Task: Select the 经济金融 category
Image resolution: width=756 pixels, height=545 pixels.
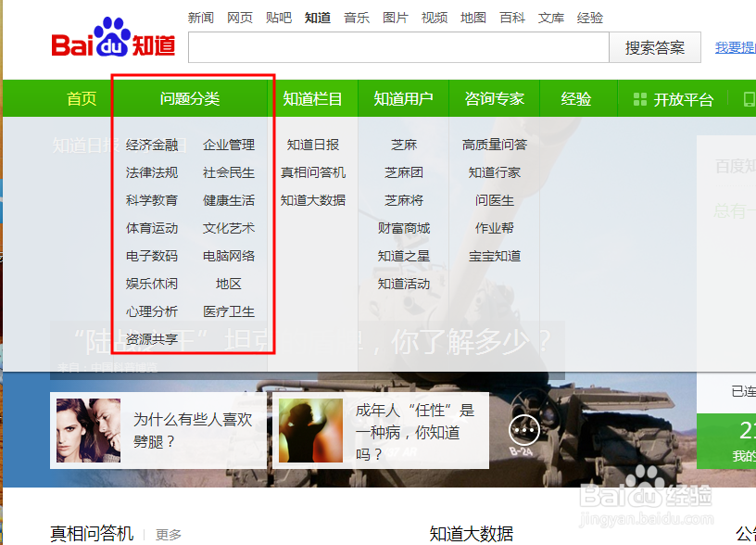Action: click(x=151, y=145)
